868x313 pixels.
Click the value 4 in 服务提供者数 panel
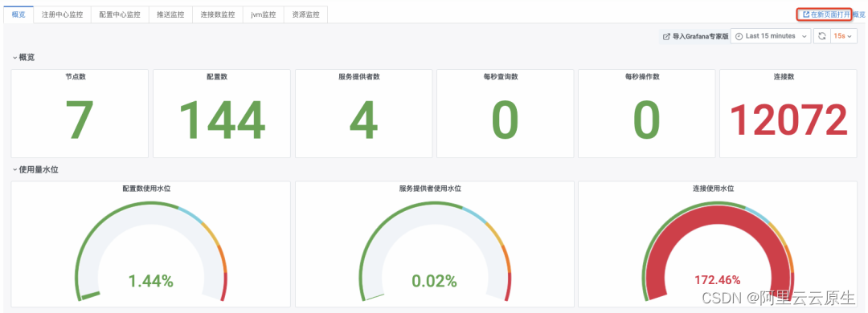tap(363, 120)
